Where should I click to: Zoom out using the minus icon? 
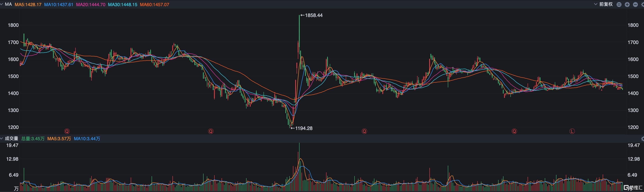[x=635, y=5]
